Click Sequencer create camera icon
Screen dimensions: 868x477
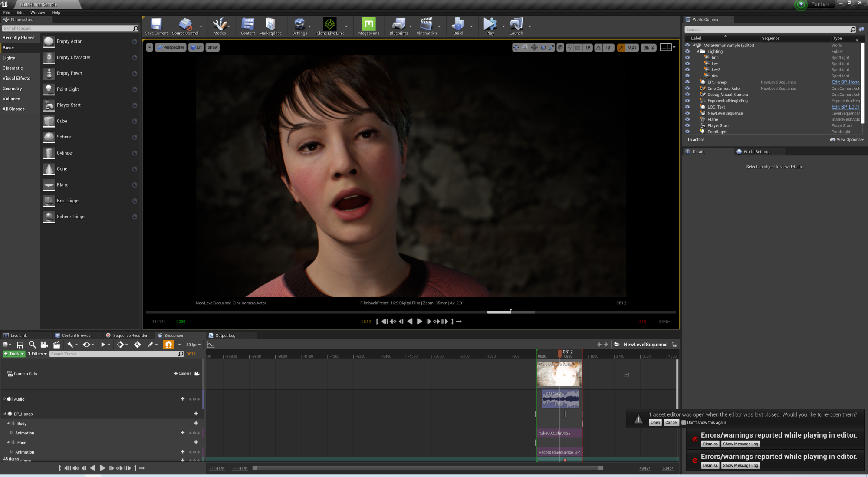click(x=44, y=345)
